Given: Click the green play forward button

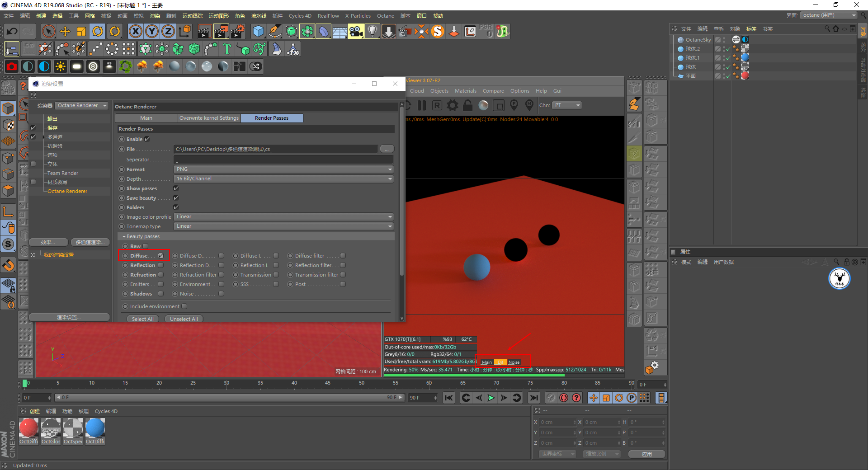Looking at the screenshot, I should [491, 398].
